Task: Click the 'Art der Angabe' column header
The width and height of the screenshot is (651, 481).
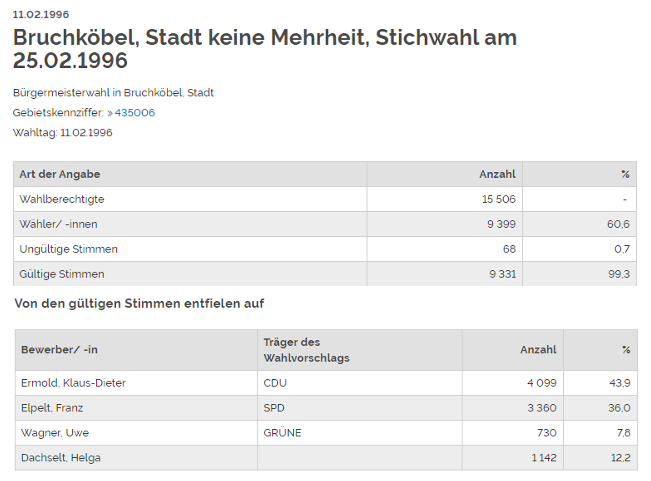Action: pyautogui.click(x=60, y=175)
